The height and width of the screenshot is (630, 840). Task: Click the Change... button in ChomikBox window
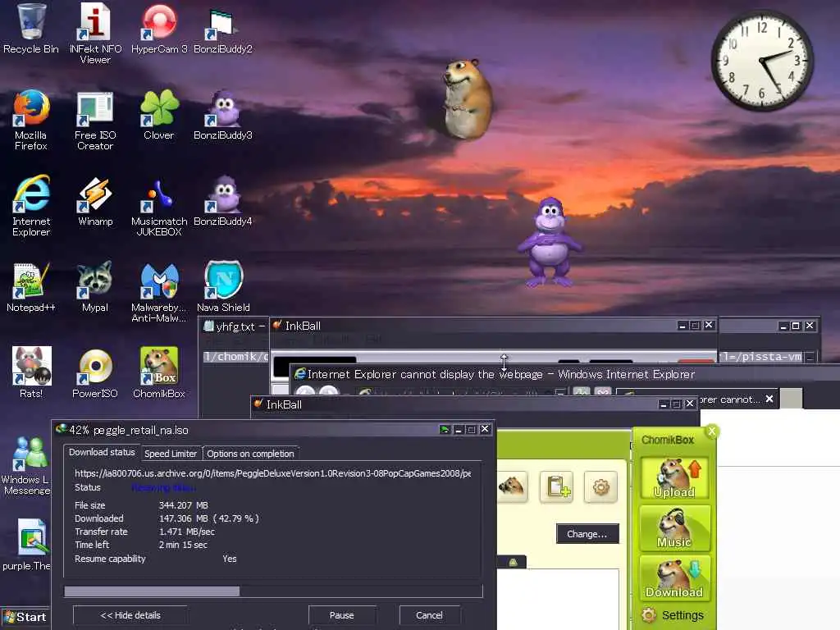click(x=587, y=533)
